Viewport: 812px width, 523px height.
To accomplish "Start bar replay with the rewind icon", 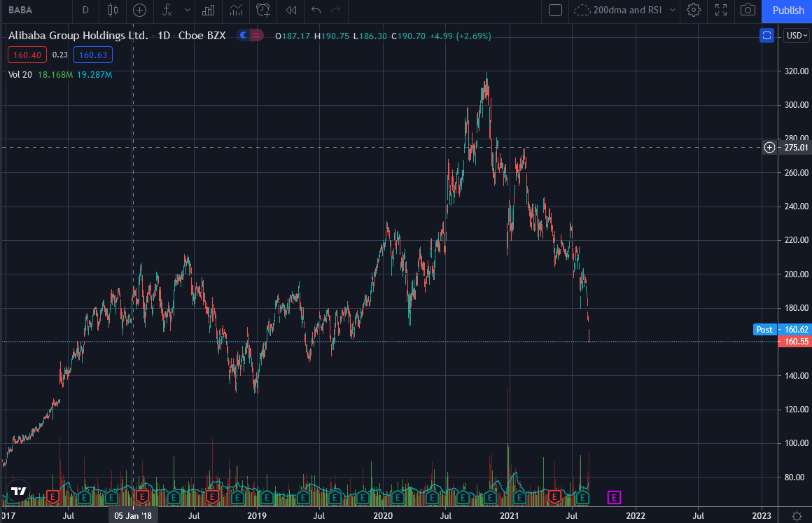I will (291, 10).
